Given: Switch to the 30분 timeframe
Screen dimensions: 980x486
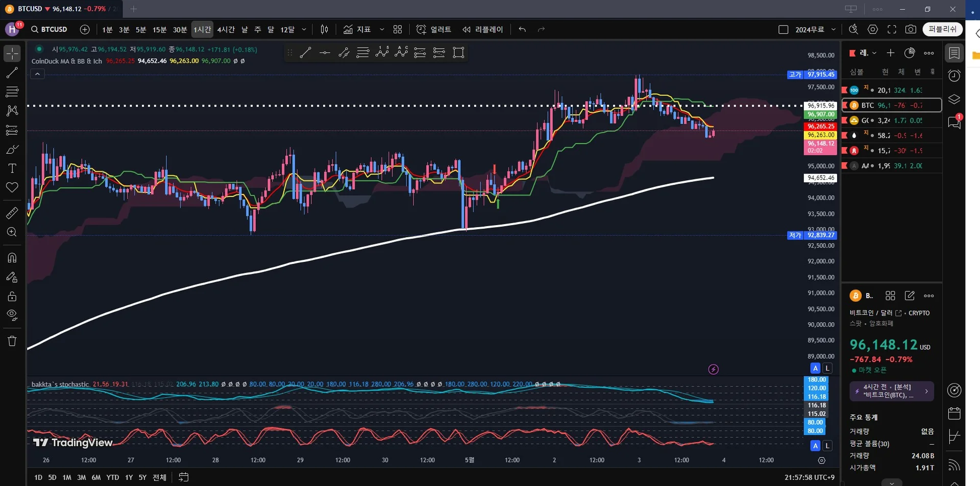Looking at the screenshot, I should tap(180, 30).
